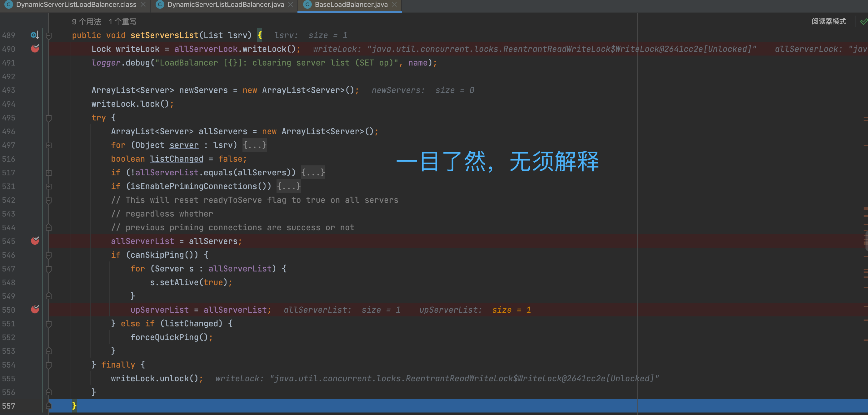Click the 阅读器模式 reader mode button

click(x=828, y=22)
